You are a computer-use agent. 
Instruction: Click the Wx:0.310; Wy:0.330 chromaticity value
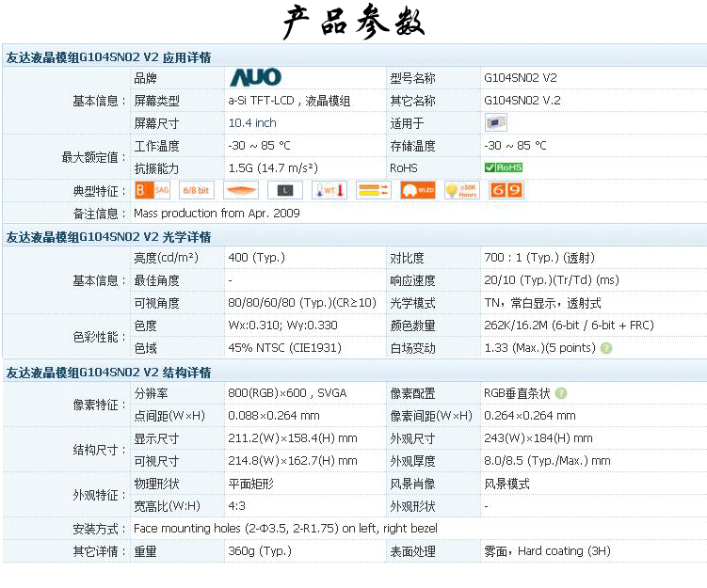point(282,325)
